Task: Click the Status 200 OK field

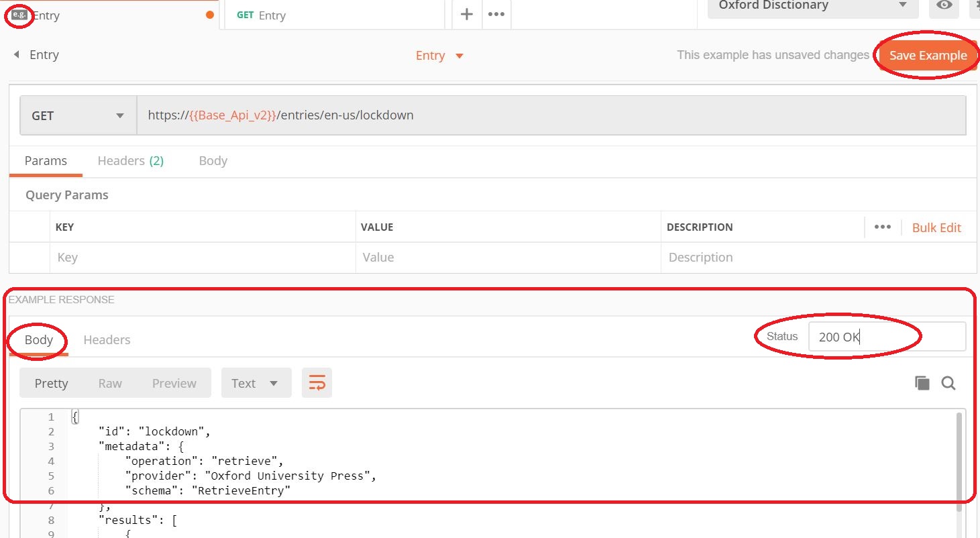Action: coord(885,337)
